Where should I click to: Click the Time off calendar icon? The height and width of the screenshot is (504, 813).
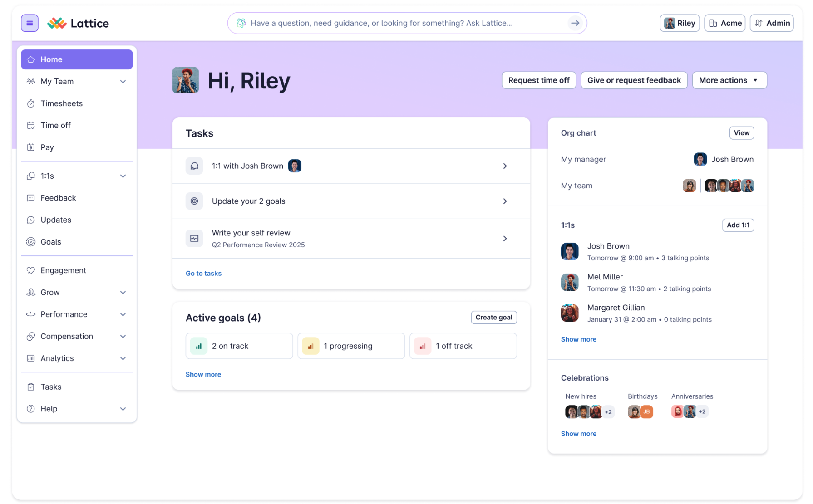[x=31, y=125]
